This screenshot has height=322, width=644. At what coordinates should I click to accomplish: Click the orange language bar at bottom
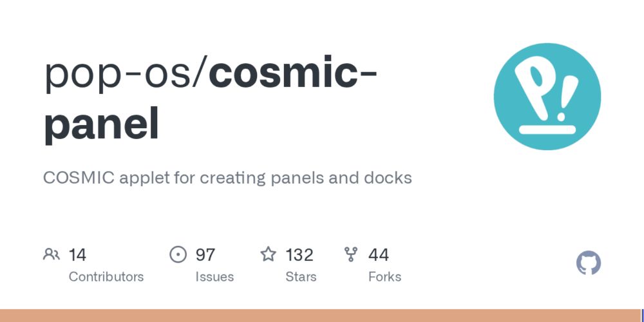pos(320,316)
